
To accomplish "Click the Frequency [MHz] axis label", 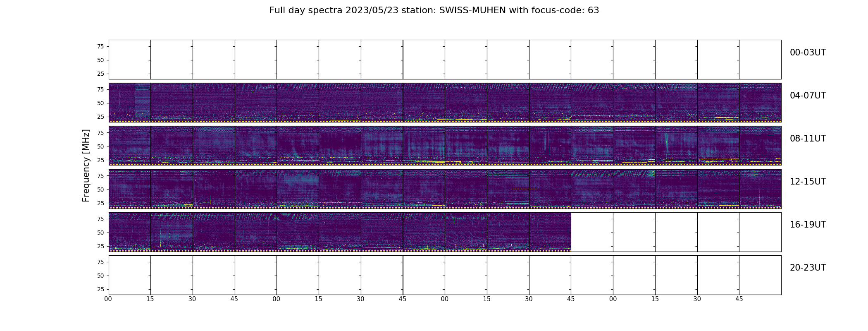I will pyautogui.click(x=86, y=165).
